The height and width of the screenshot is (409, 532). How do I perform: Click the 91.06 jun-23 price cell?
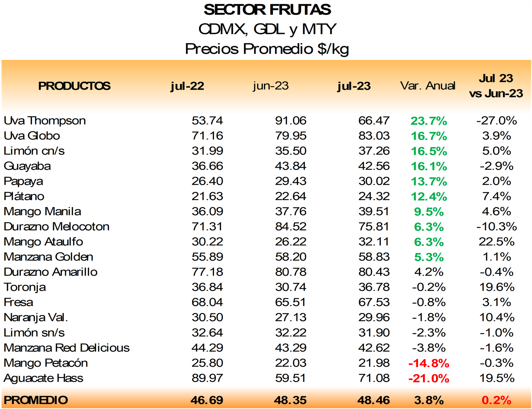coord(291,121)
